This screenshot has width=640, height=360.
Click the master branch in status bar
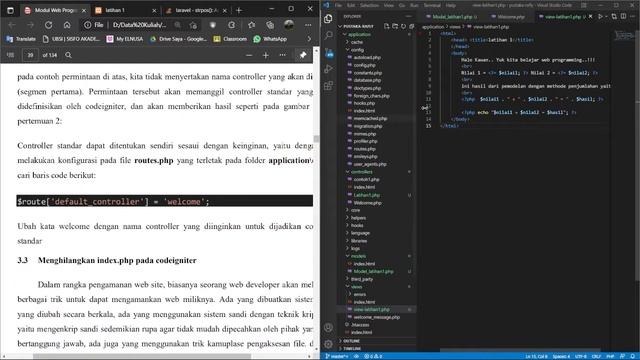tap(338, 356)
